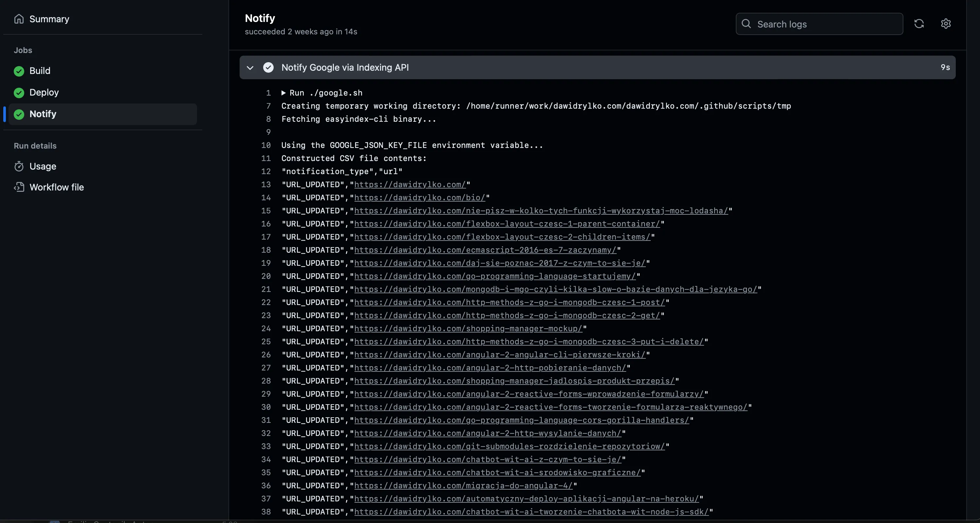Open the dawidrylko.com home URL link
The width and height of the screenshot is (980, 523).
410,185
